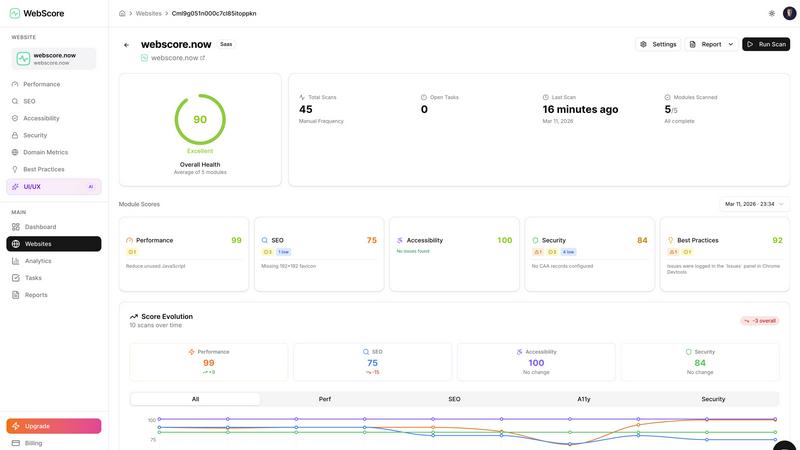Open the scan date dropdown Mar 11, 2026
800x450 pixels.
pyautogui.click(x=754, y=204)
